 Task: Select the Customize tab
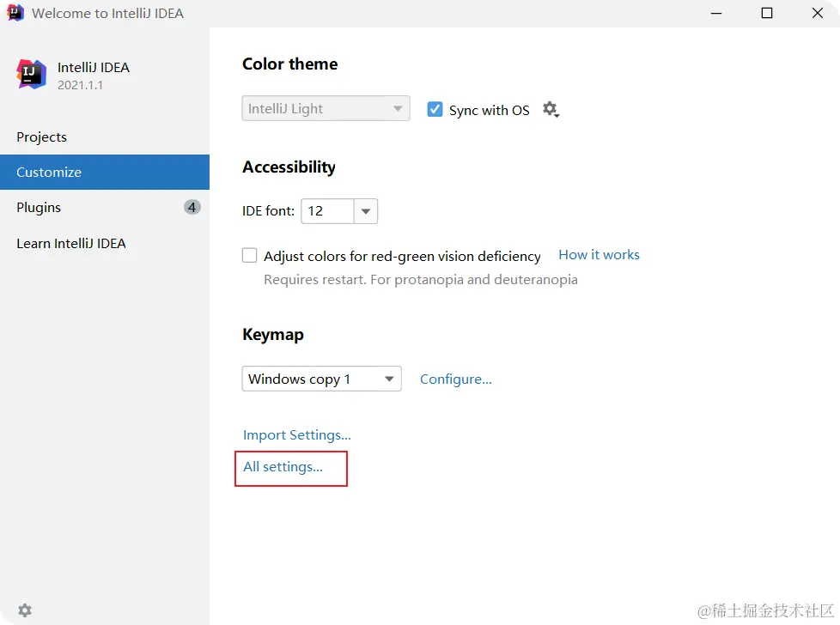coord(105,172)
